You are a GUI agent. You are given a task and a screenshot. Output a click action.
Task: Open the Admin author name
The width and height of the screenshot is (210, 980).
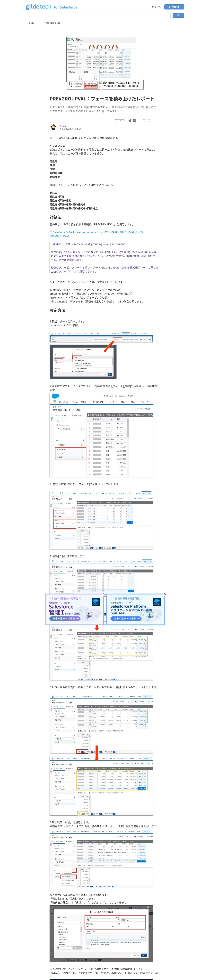click(63, 126)
